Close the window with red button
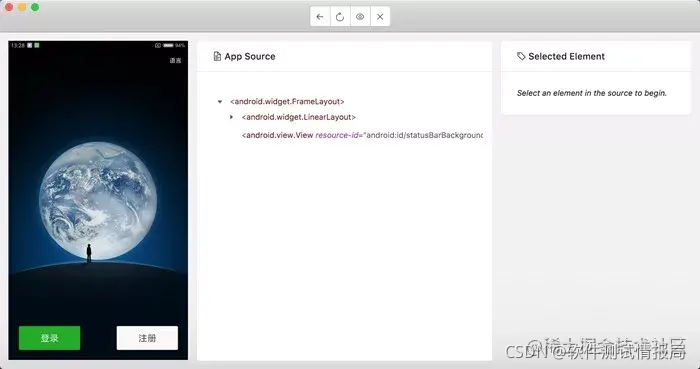 pos(8,7)
